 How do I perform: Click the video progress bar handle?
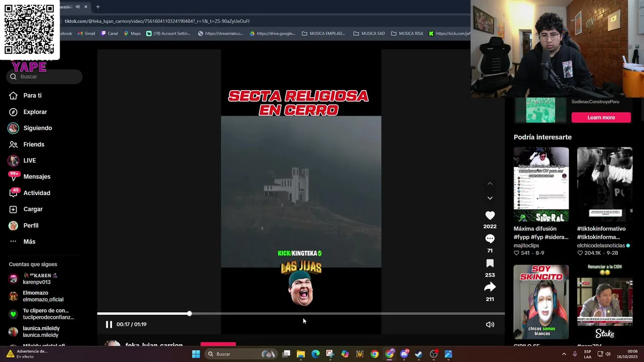coord(189,313)
